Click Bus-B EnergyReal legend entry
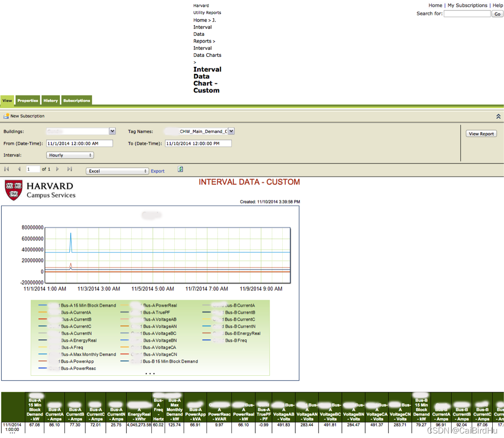Image resolution: width=504 pixels, height=438 pixels. point(232,334)
